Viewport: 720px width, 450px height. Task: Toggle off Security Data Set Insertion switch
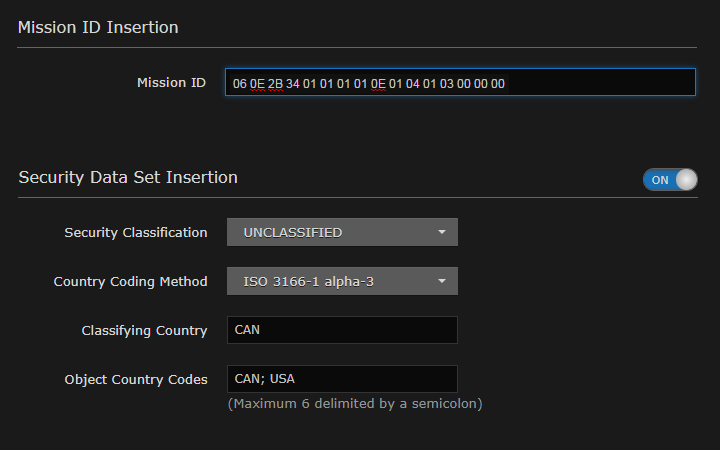coord(670,179)
